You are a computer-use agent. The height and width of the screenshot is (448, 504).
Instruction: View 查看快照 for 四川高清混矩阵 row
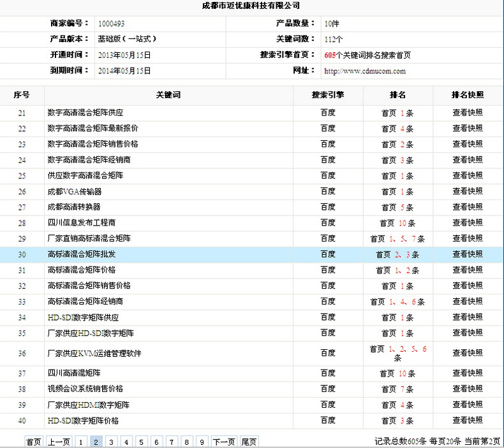click(x=468, y=373)
